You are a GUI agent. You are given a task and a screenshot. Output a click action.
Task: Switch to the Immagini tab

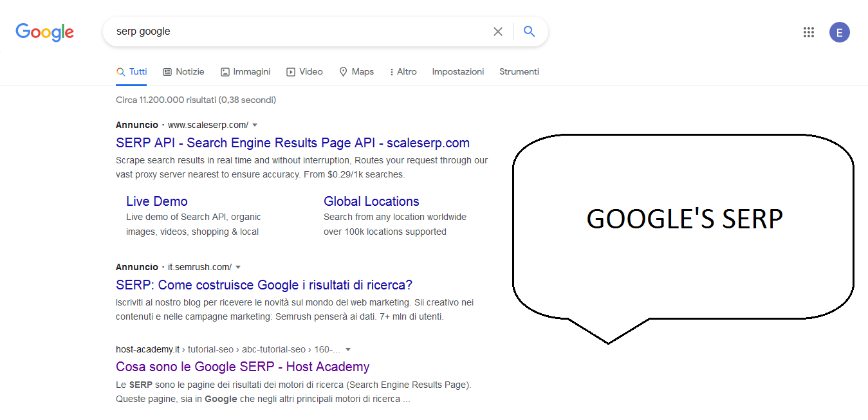coord(245,71)
